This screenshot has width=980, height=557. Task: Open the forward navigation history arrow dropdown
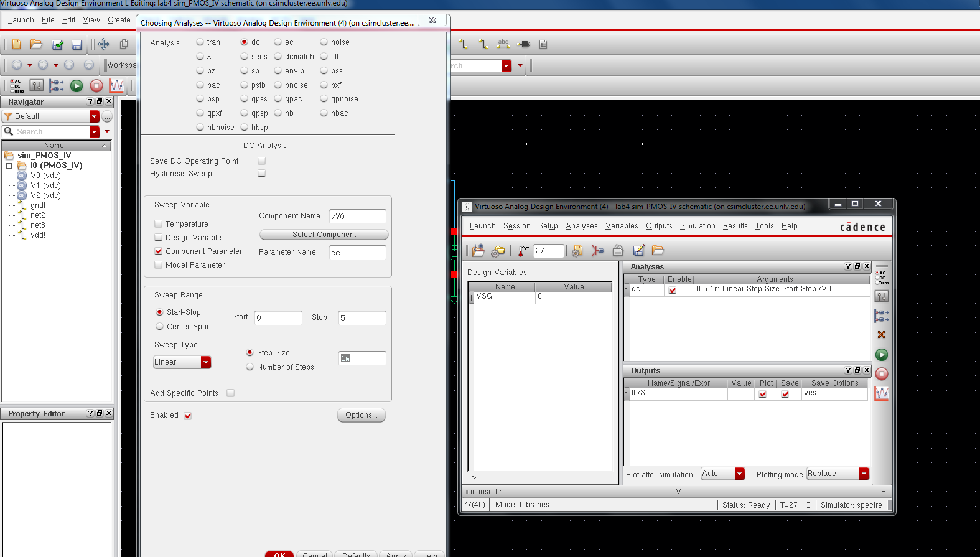[56, 65]
